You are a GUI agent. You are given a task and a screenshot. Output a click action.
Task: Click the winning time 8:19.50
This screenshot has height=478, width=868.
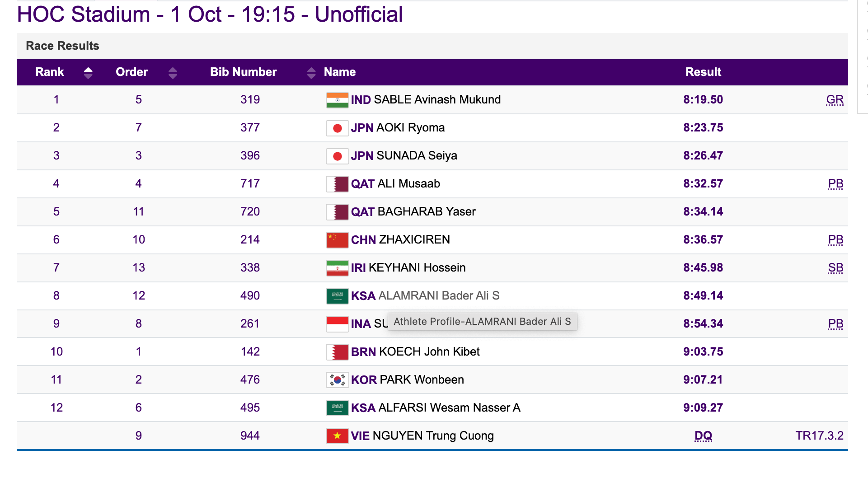click(x=703, y=99)
